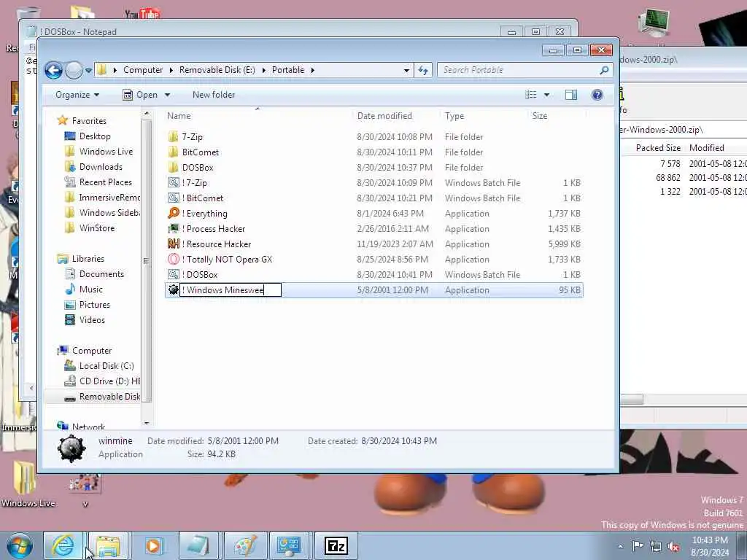Open the More view options arrow
The height and width of the screenshot is (560, 747).
(x=546, y=95)
